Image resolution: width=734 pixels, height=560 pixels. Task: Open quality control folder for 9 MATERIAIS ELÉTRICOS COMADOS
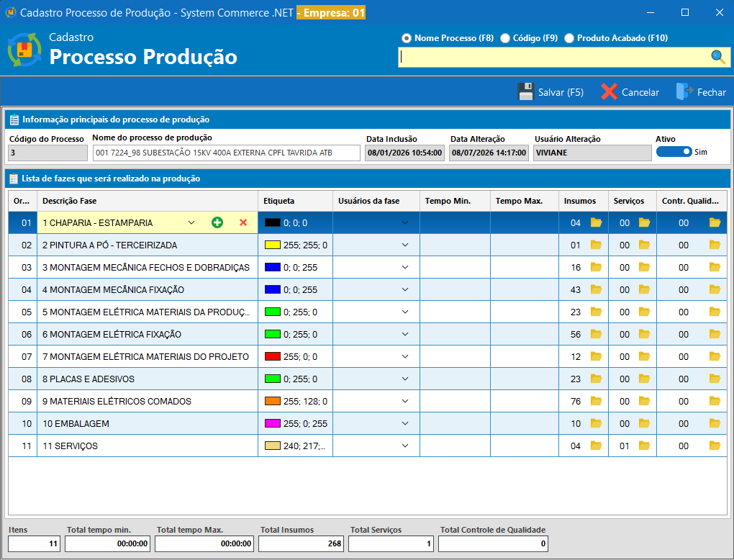[715, 401]
